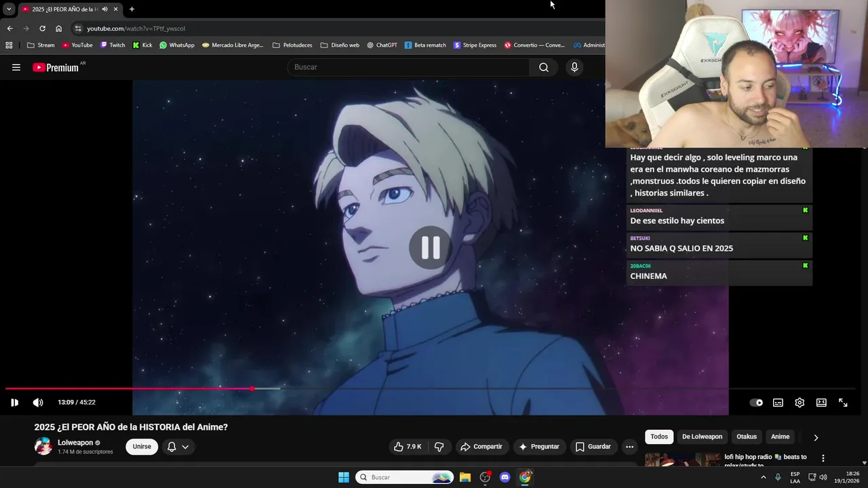Toggle the autoplay switch in player

tap(756, 403)
